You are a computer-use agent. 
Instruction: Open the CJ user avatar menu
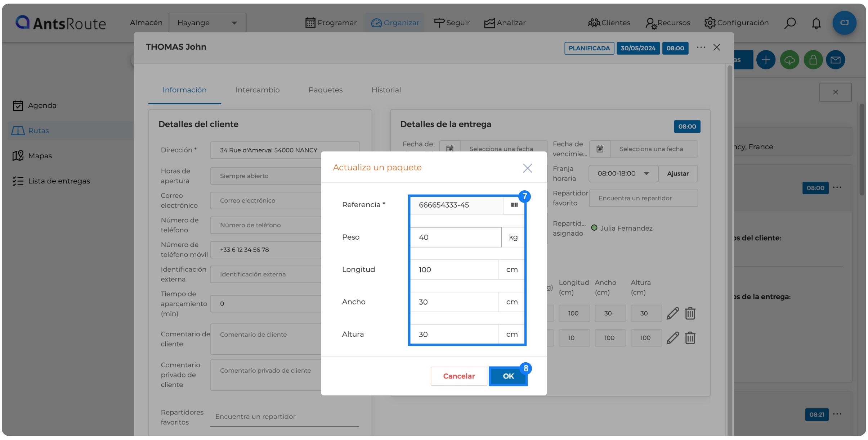coord(844,23)
